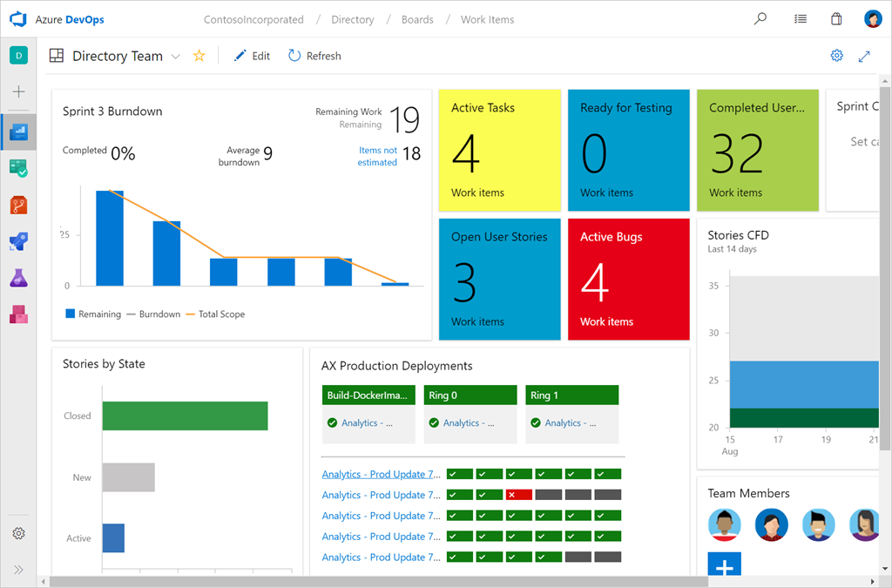Open Repos icon in sidebar

18,206
